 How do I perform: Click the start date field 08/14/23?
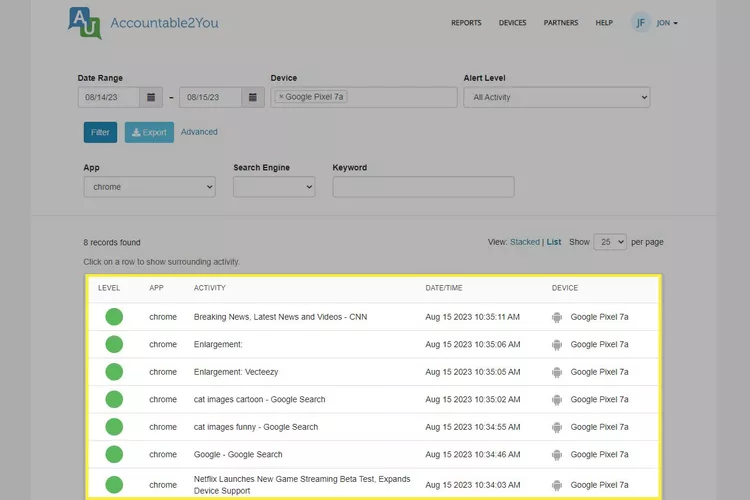tap(109, 97)
